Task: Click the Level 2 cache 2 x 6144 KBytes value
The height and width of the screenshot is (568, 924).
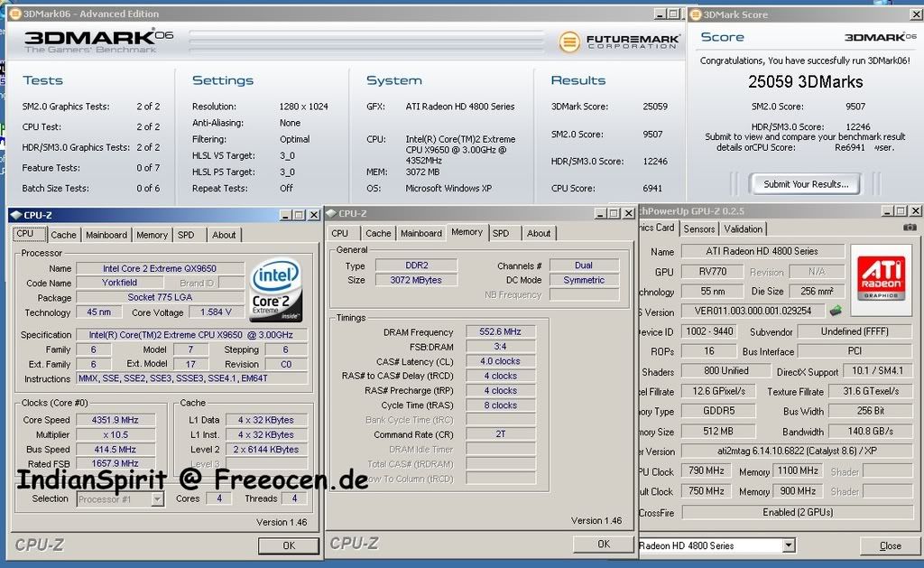Action: tap(266, 450)
